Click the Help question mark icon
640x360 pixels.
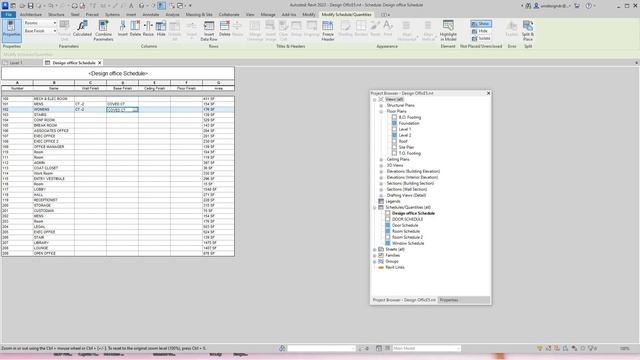coord(589,6)
